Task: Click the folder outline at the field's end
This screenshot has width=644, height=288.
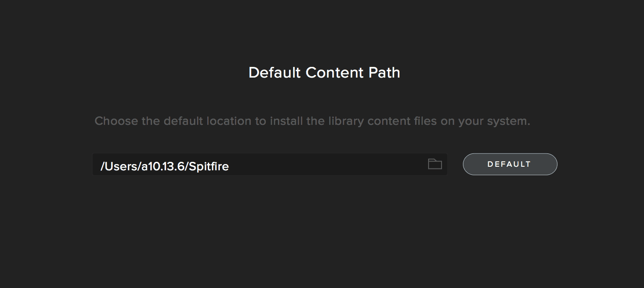Action: coord(435,164)
